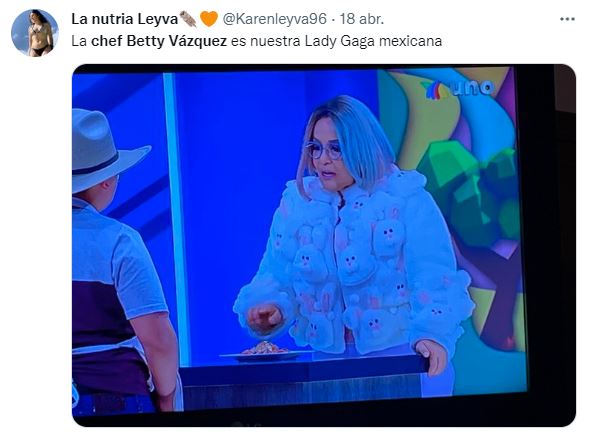Click the fluffy bunny jacket in the photo

coord(354,264)
